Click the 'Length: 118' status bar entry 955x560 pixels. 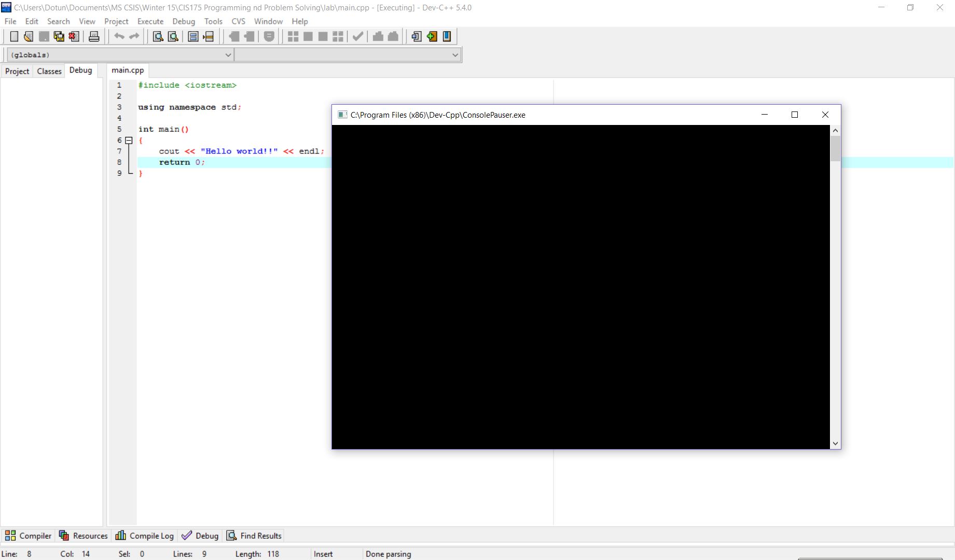pos(257,554)
